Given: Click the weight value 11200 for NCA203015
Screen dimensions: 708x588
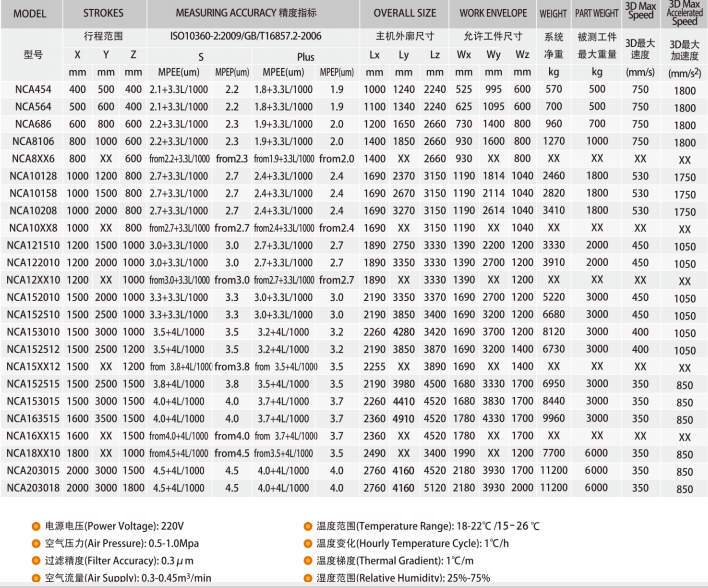Looking at the screenshot, I should (554, 470).
